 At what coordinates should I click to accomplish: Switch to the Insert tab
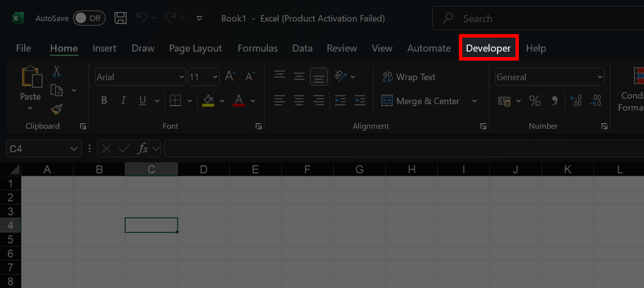pos(105,48)
